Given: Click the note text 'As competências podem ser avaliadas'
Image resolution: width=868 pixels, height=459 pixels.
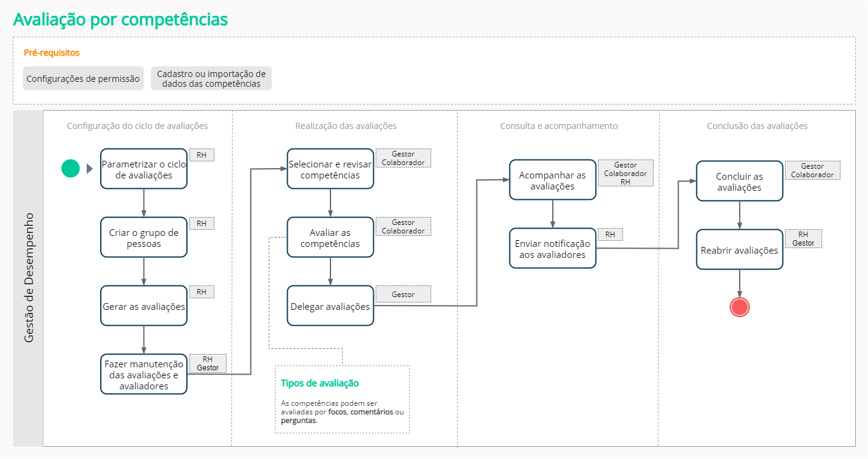Looking at the screenshot, I should pos(342,412).
